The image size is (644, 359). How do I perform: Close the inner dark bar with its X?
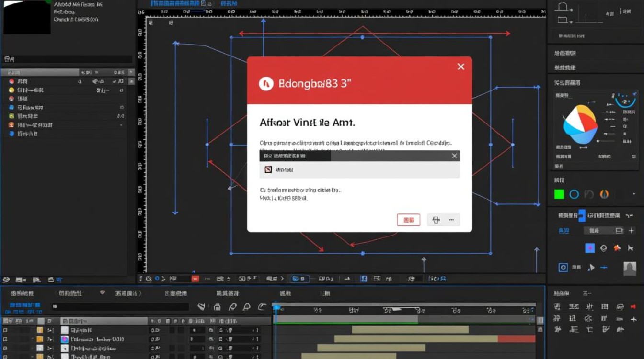pyautogui.click(x=454, y=156)
